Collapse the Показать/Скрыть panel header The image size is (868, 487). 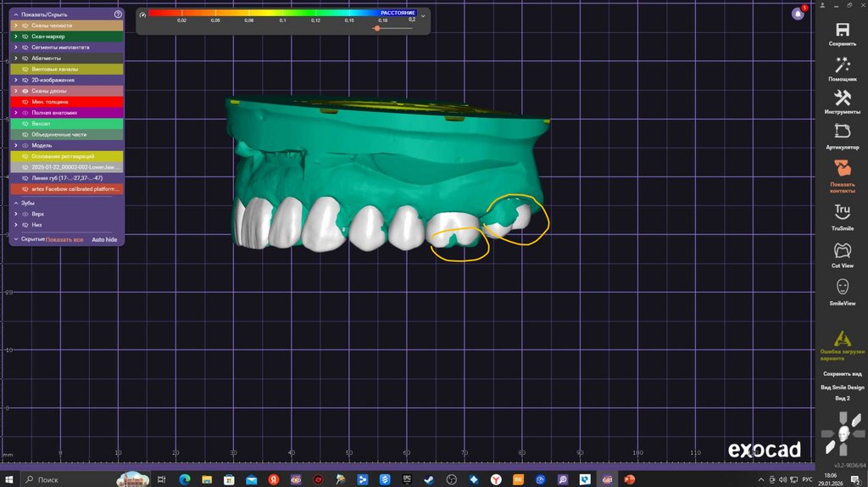point(15,14)
